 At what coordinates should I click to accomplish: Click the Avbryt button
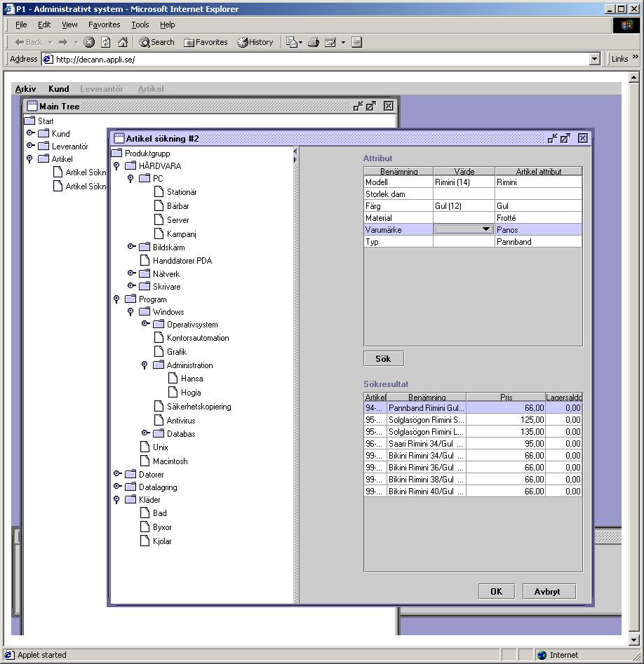click(x=549, y=591)
